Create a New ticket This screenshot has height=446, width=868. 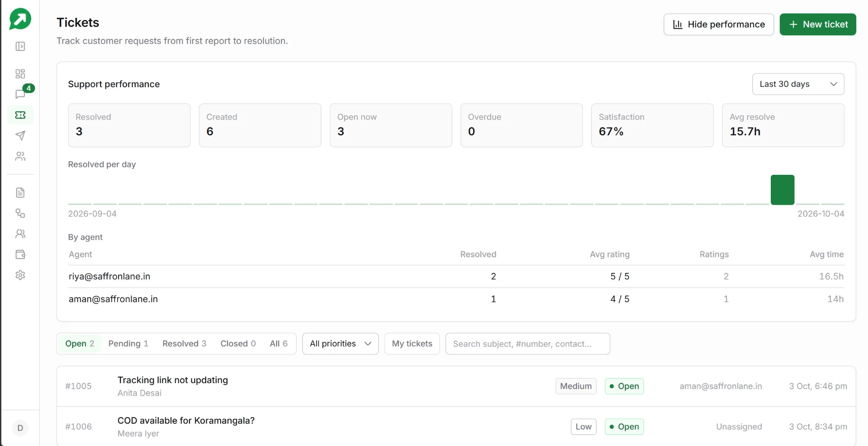tap(818, 24)
